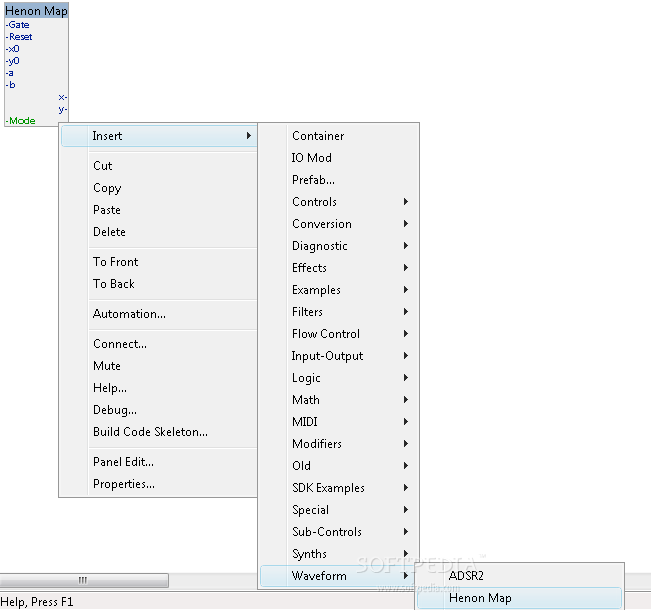The width and height of the screenshot is (651, 610).
Task: Expand the Examples submenu
Action: click(x=338, y=290)
